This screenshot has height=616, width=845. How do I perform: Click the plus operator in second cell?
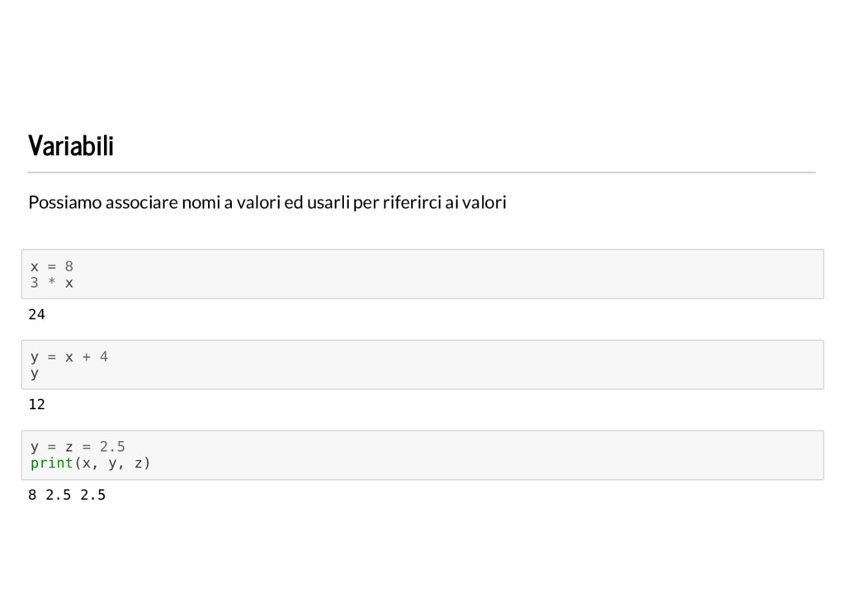coord(86,357)
